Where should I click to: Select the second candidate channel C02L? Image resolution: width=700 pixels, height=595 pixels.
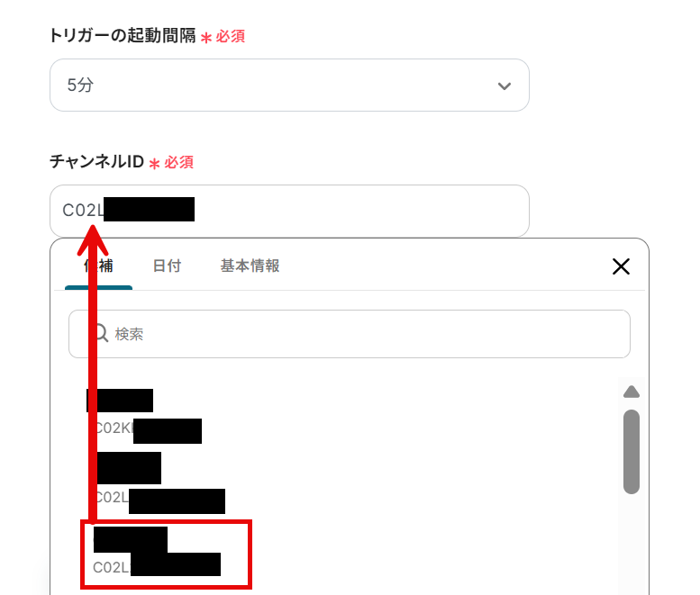(159, 499)
